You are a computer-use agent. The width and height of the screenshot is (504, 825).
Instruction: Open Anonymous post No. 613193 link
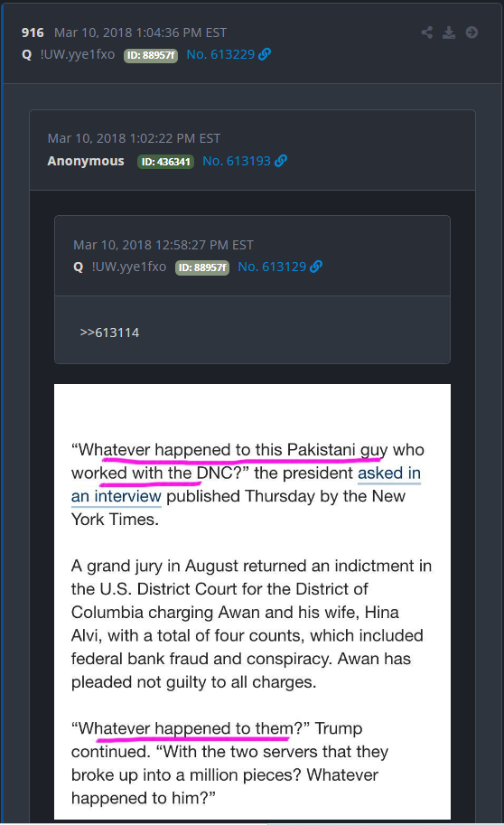point(237,161)
